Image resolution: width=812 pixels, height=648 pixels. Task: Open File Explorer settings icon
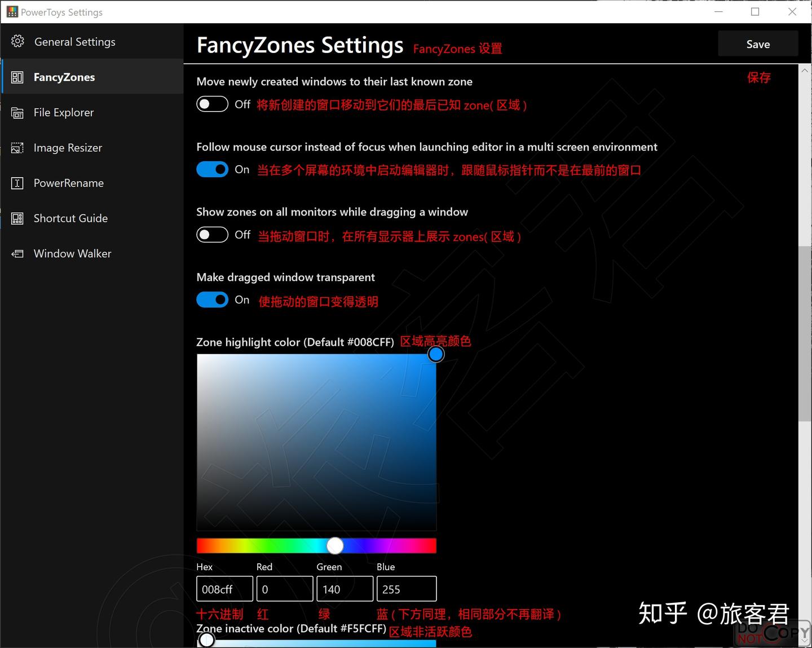click(x=17, y=112)
